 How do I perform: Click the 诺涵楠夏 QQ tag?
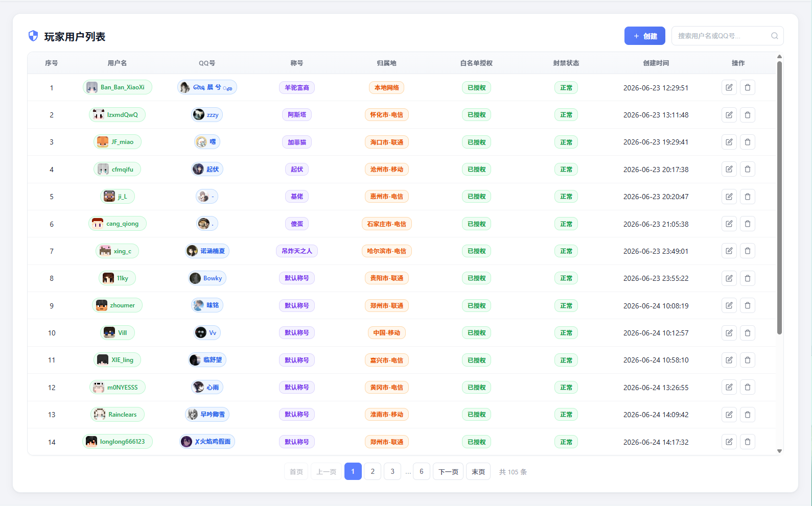(207, 251)
